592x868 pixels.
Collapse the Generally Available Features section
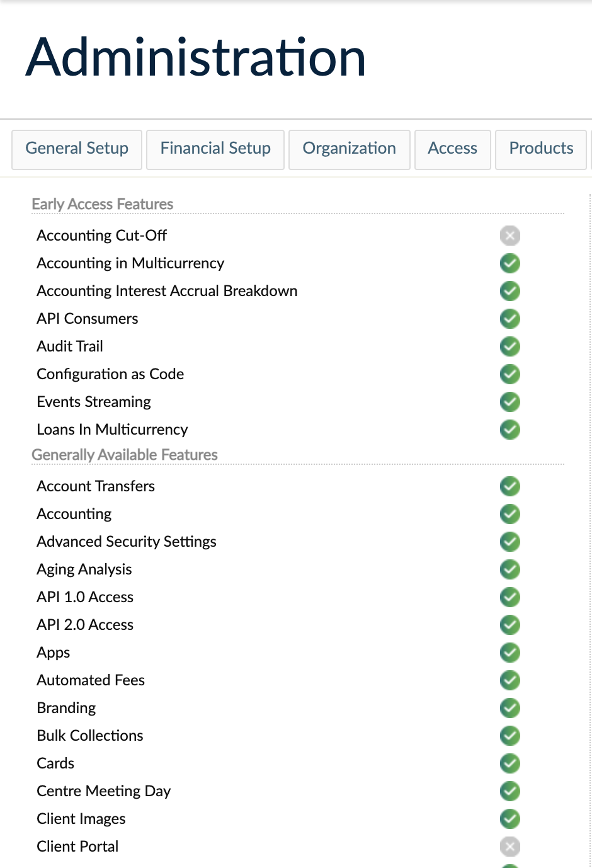[x=125, y=455]
